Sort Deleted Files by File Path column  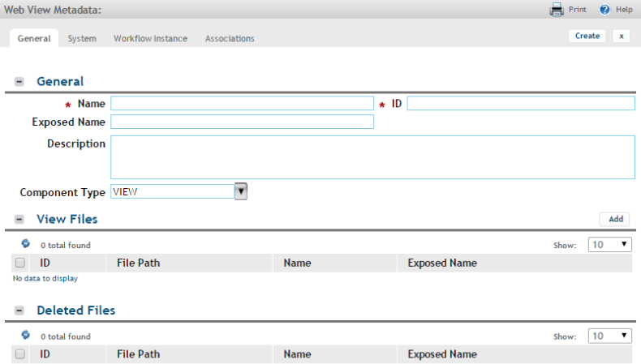[138, 353]
